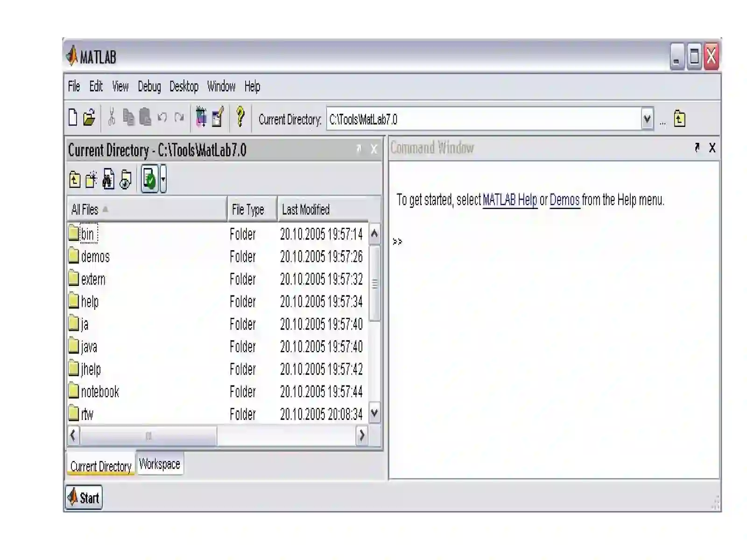Click the MATLAB logo in title bar
Image resolution: width=747 pixels, height=560 pixels.
point(72,56)
